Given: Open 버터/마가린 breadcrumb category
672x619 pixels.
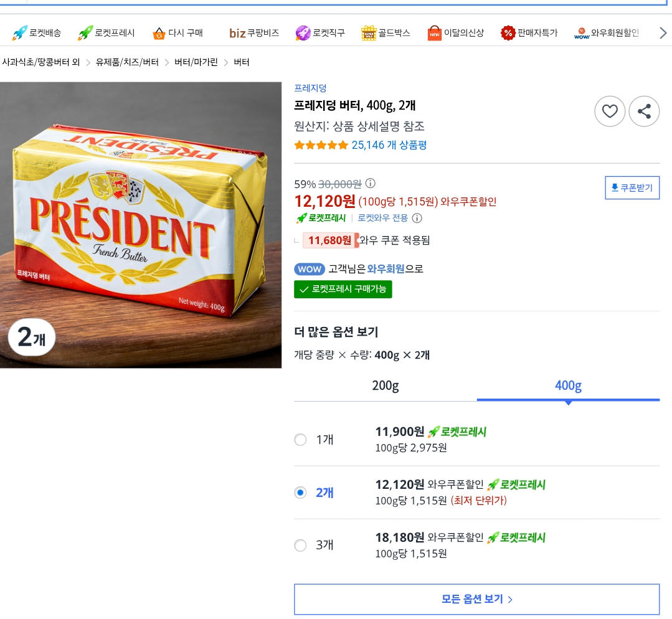Looking at the screenshot, I should 196,62.
